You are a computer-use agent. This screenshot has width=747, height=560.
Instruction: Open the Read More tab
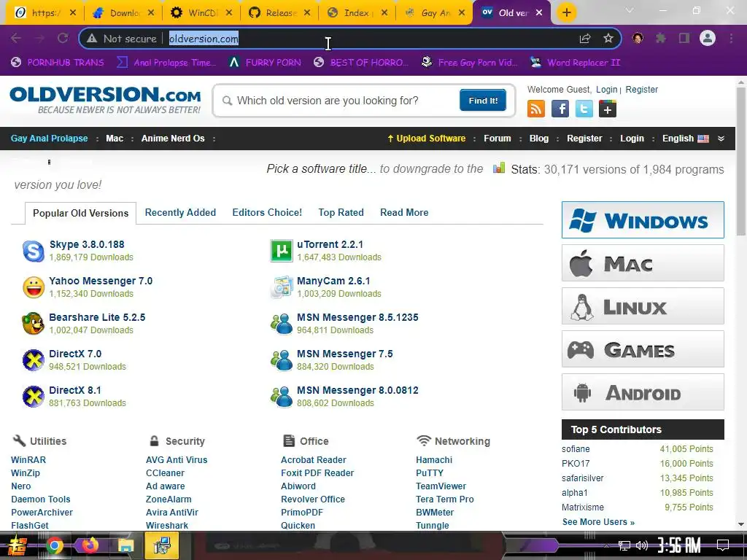click(404, 212)
